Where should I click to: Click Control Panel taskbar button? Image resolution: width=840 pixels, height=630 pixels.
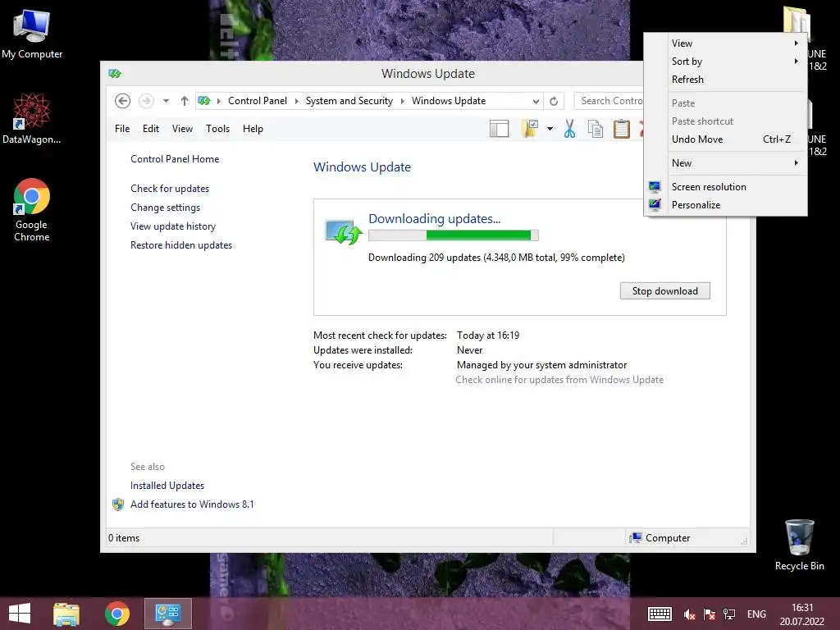pyautogui.click(x=168, y=614)
